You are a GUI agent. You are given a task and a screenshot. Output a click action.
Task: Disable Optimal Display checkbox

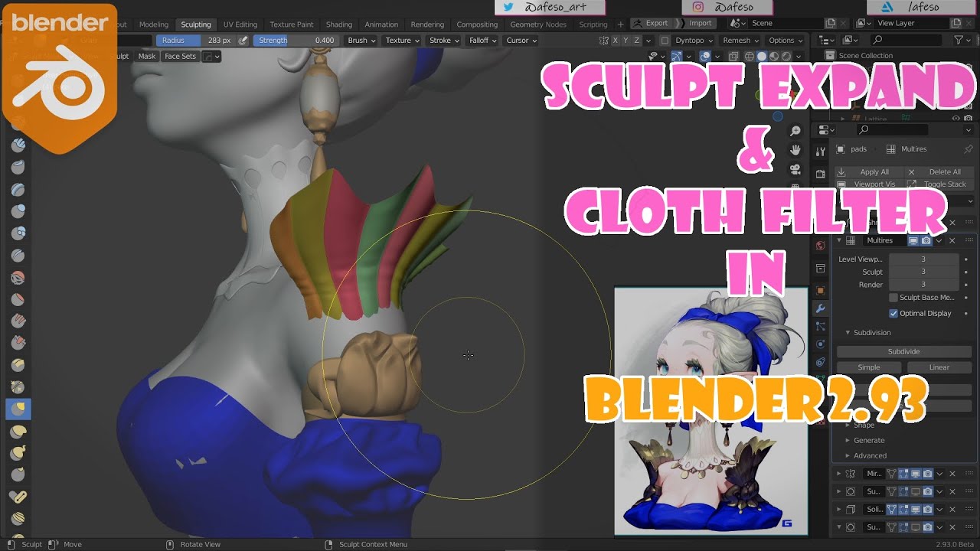(893, 313)
